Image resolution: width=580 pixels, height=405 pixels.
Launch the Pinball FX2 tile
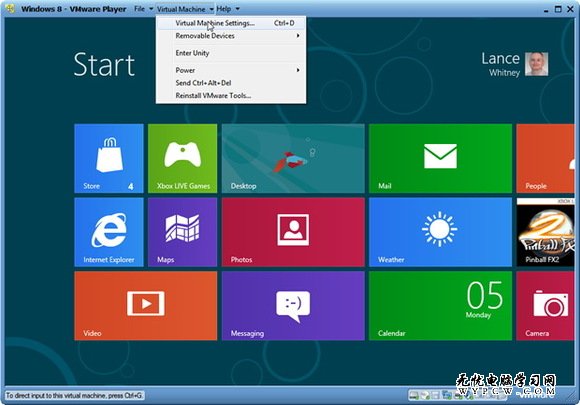tap(546, 232)
